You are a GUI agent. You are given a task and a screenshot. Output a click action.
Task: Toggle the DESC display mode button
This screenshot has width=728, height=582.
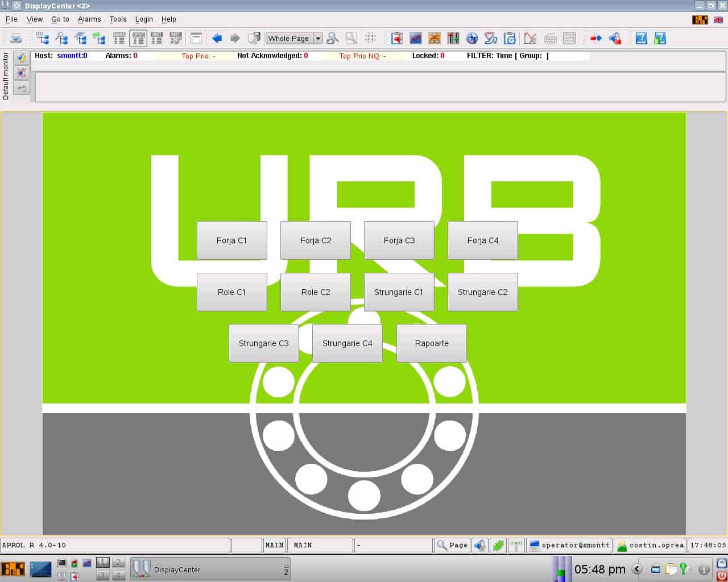click(x=138, y=38)
